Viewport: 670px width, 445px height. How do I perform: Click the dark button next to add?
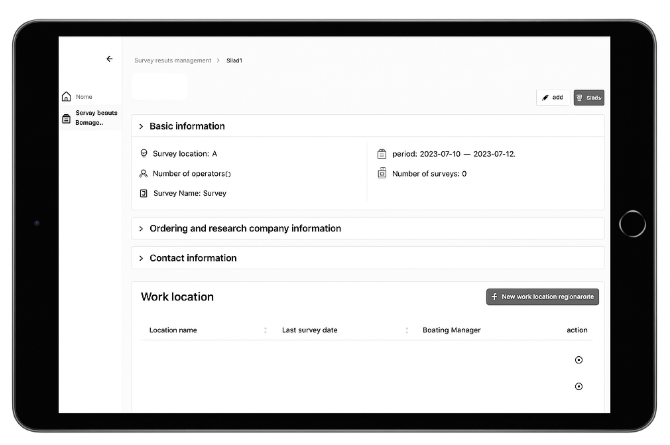589,97
